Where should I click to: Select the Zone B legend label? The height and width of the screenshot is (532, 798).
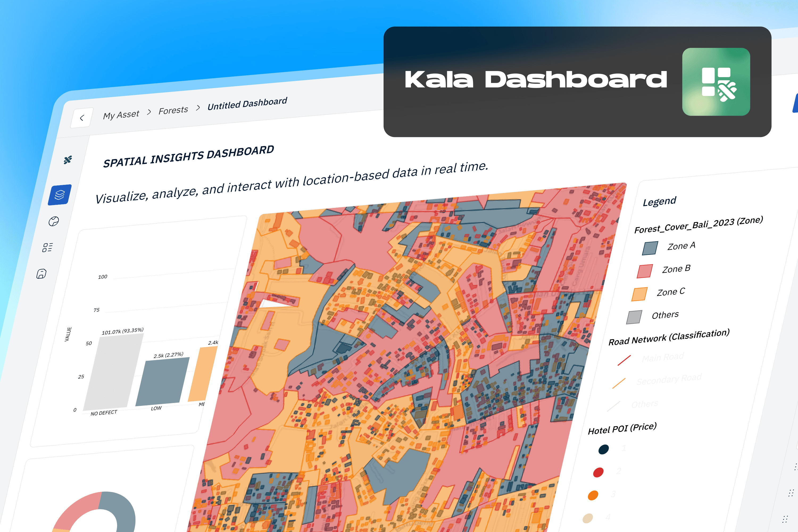tap(676, 269)
